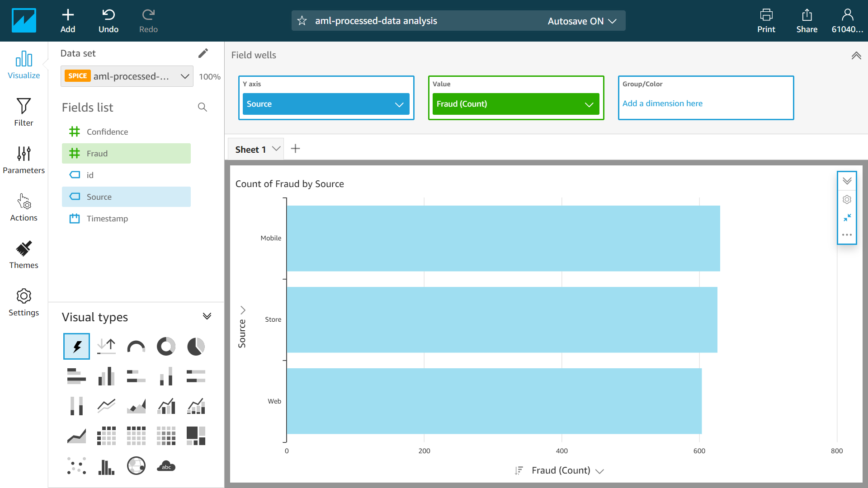This screenshot has width=868, height=488.
Task: Select the pie chart visual type
Action: pos(196,347)
